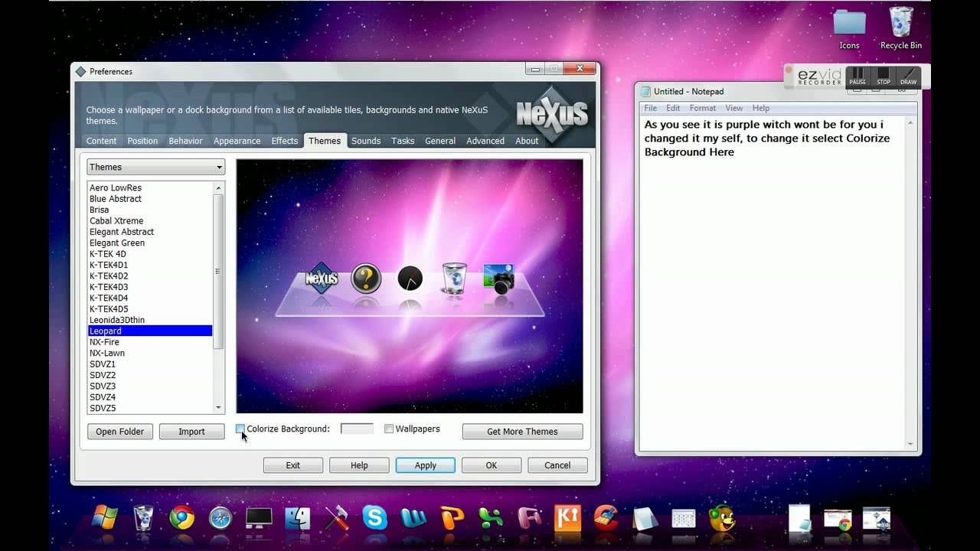Screen dimensions: 980x551
Task: Click Get More Themes button
Action: [x=522, y=432]
